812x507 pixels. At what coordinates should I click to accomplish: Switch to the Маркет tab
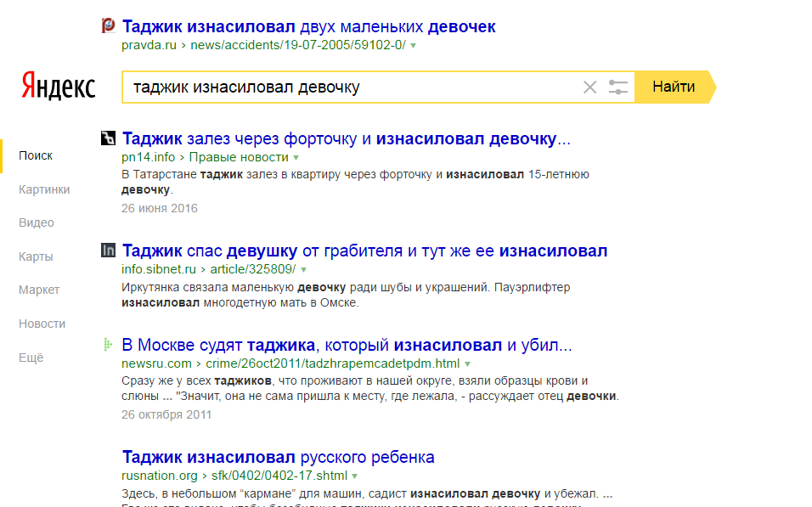coord(39,290)
